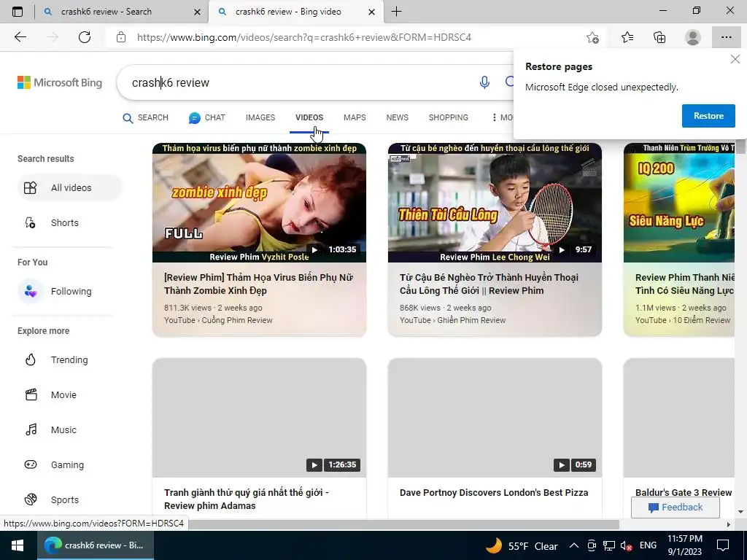Open Following under For You
The height and width of the screenshot is (560, 747).
pos(69,291)
